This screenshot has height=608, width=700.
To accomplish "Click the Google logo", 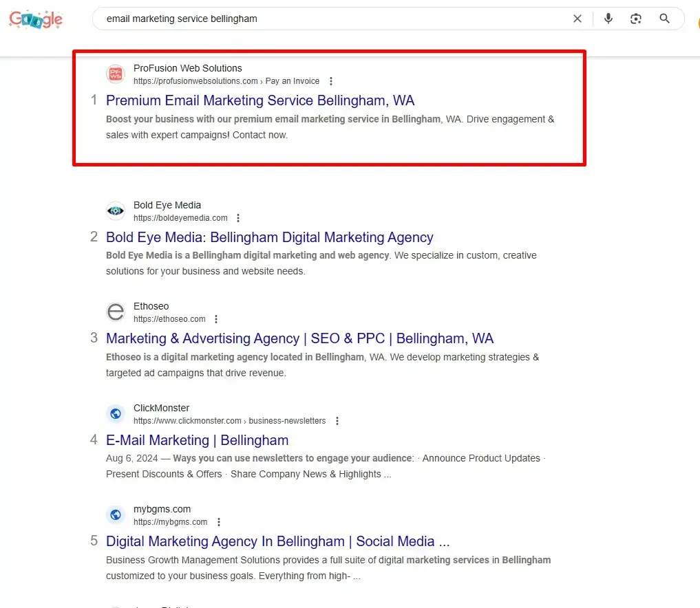I will coord(36,19).
